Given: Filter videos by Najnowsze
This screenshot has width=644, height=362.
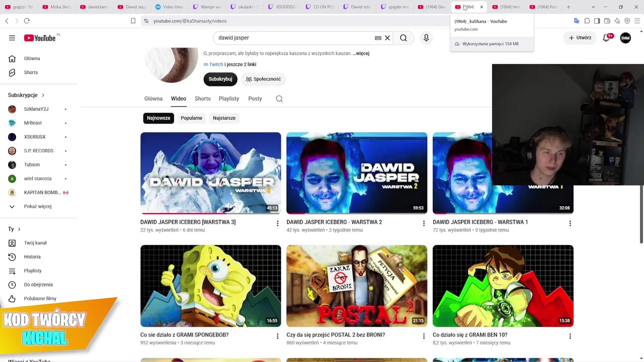Looking at the screenshot, I should 158,118.
